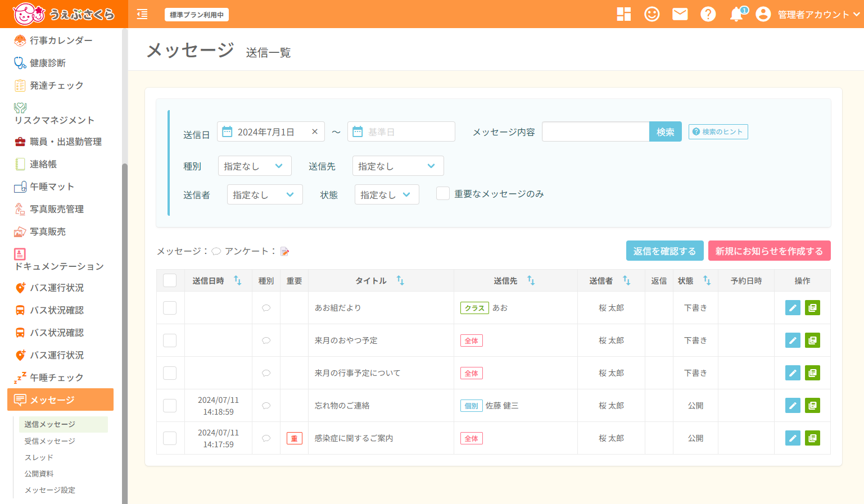Check the 感染症に関するご案内 row checkbox
The image size is (864, 504).
click(x=170, y=438)
